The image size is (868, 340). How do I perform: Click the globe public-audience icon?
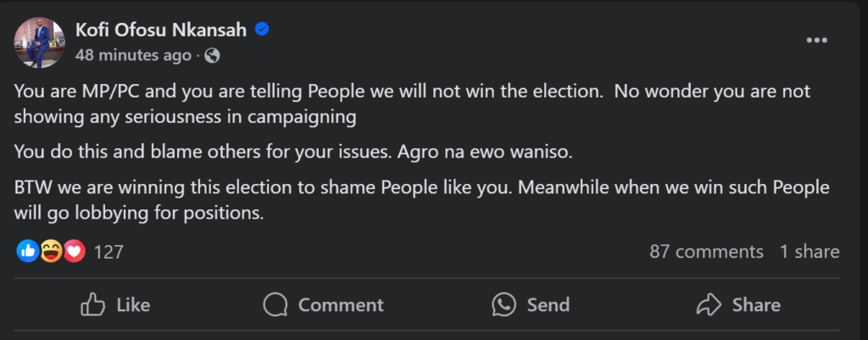213,56
